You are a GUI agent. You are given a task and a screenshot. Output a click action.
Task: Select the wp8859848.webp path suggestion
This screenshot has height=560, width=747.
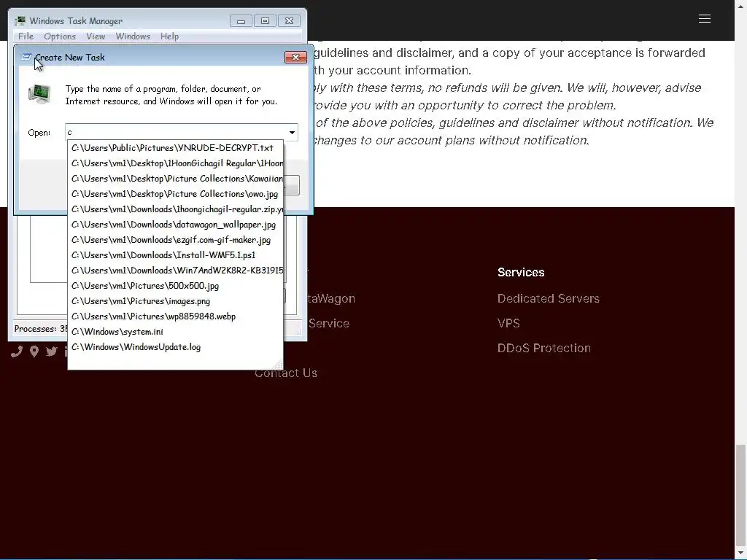175,316
